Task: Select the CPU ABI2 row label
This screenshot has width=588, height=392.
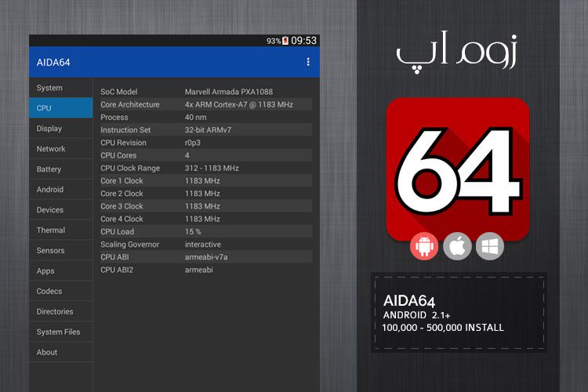Action: tap(117, 270)
